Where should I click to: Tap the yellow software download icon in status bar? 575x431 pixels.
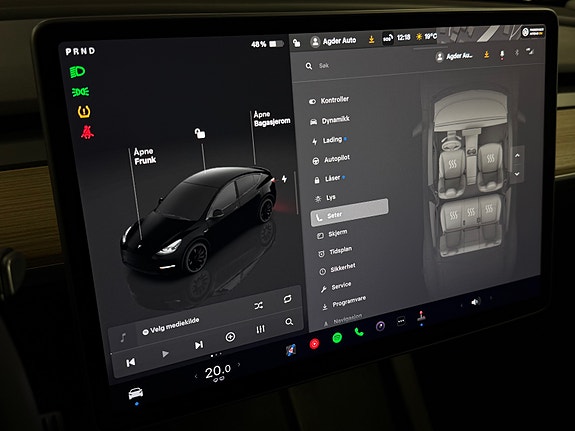tap(371, 40)
